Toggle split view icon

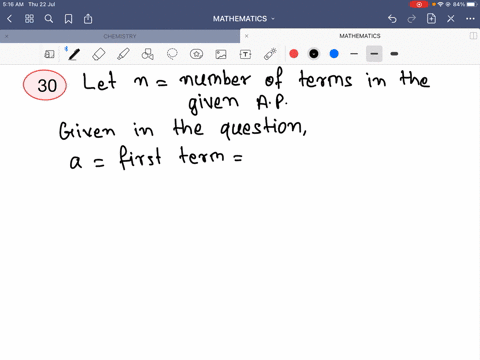[473, 36]
